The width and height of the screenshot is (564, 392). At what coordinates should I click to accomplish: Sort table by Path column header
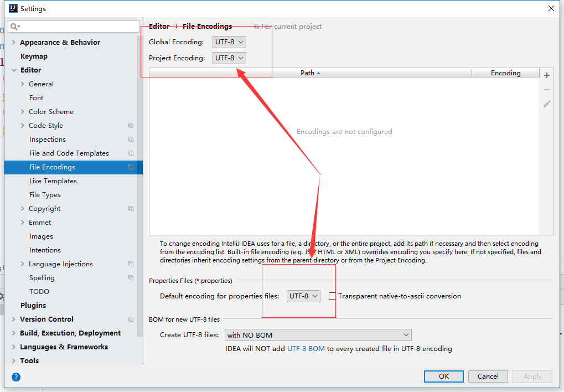(x=310, y=73)
